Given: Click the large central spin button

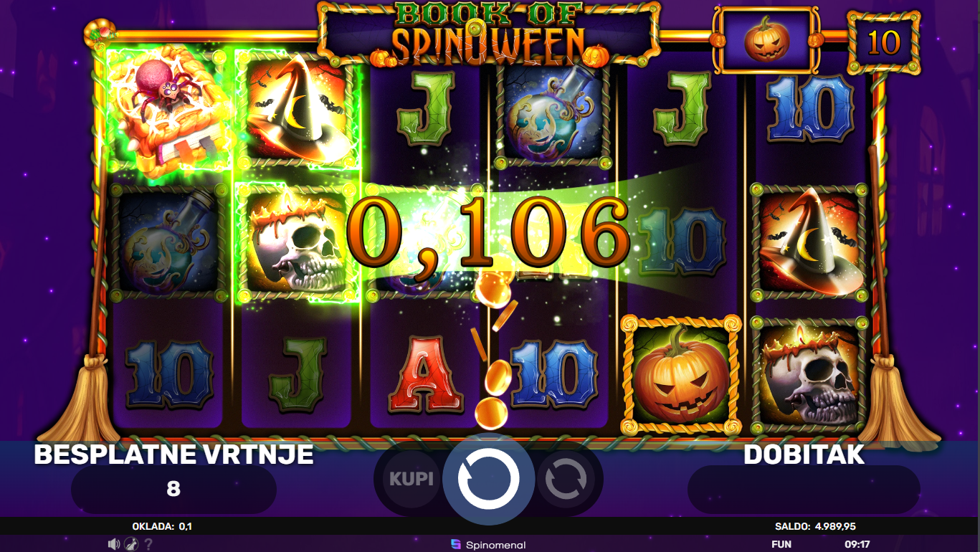Looking at the screenshot, I should point(488,480).
